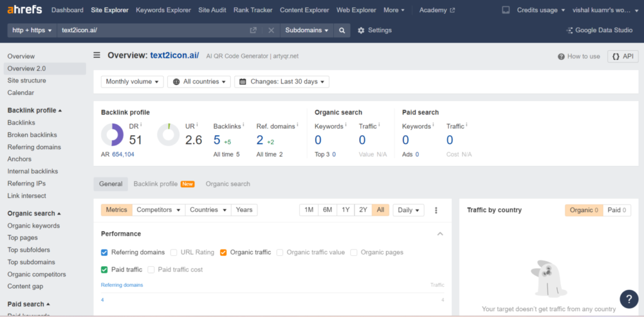Open Site structure in sidebar
This screenshot has height=317, width=644.
point(26,81)
